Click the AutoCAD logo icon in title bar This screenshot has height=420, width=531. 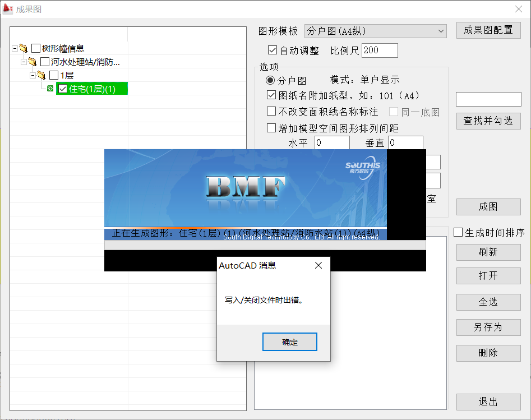click(8, 8)
